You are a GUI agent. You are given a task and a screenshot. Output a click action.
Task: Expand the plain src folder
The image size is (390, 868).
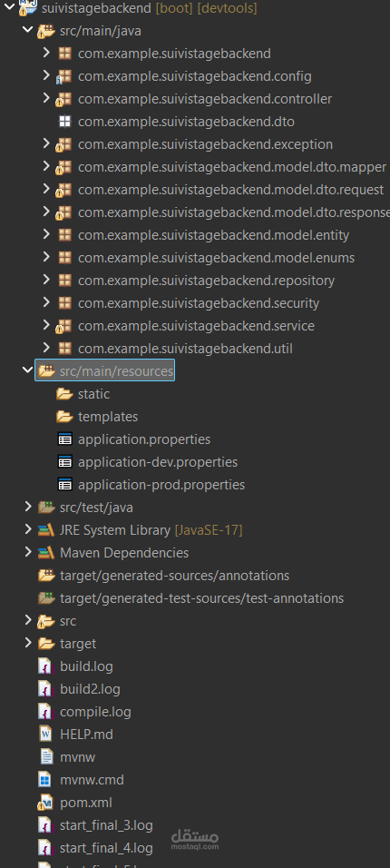(x=27, y=620)
